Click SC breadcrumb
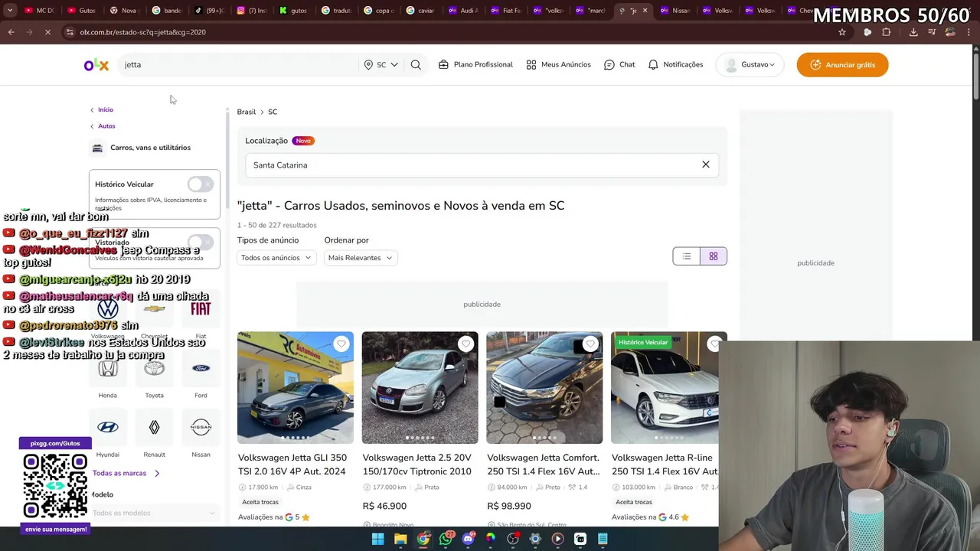The image size is (980, 551). pos(273,112)
